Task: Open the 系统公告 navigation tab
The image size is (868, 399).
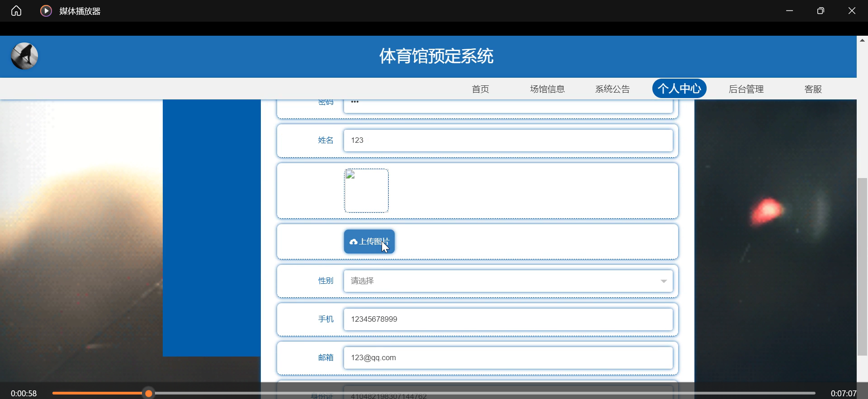Action: (x=613, y=89)
